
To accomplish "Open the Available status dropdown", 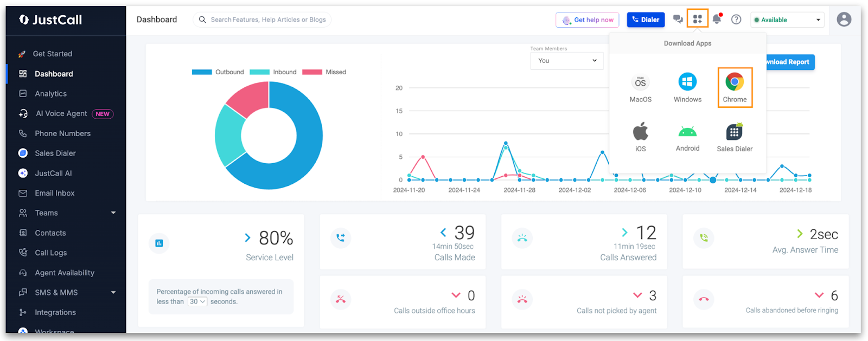I will pyautogui.click(x=787, y=20).
